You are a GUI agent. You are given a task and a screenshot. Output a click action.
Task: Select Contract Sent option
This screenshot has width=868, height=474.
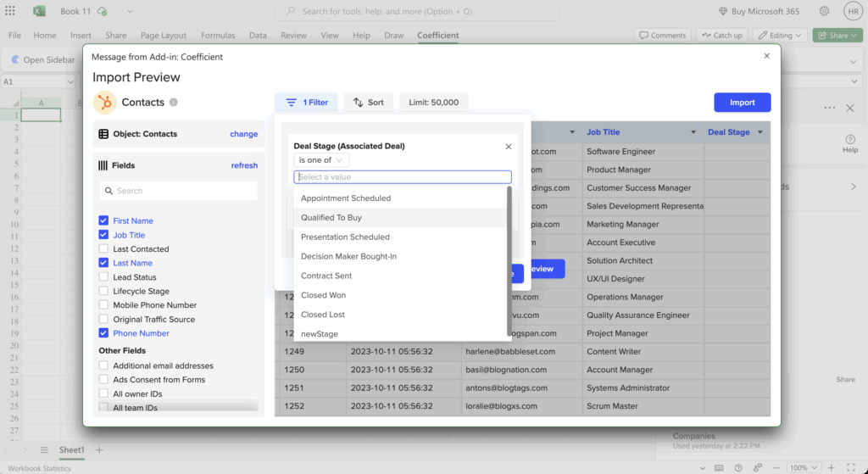(x=400, y=276)
